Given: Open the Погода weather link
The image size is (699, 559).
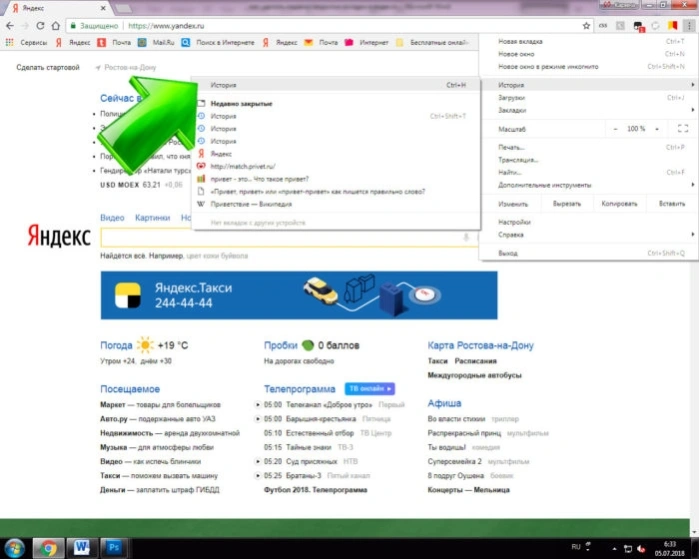Looking at the screenshot, I should (x=116, y=345).
